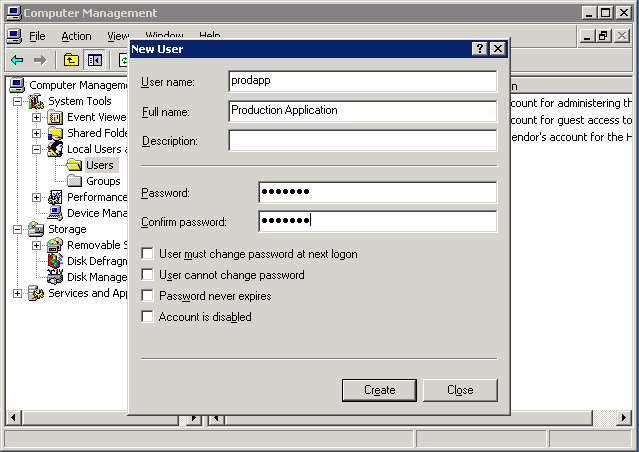Expand the Event Viewer tree node

pos(36,117)
